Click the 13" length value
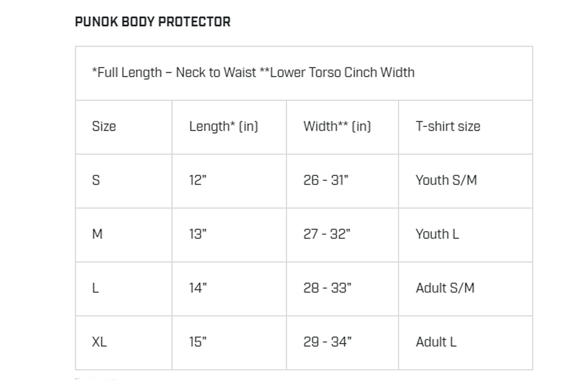The image size is (575, 392). pyautogui.click(x=197, y=234)
